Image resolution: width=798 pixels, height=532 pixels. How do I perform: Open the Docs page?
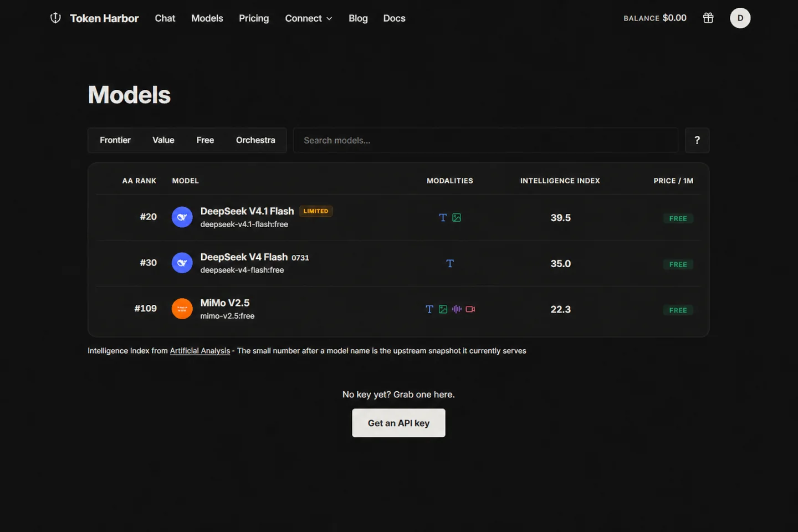pos(395,18)
